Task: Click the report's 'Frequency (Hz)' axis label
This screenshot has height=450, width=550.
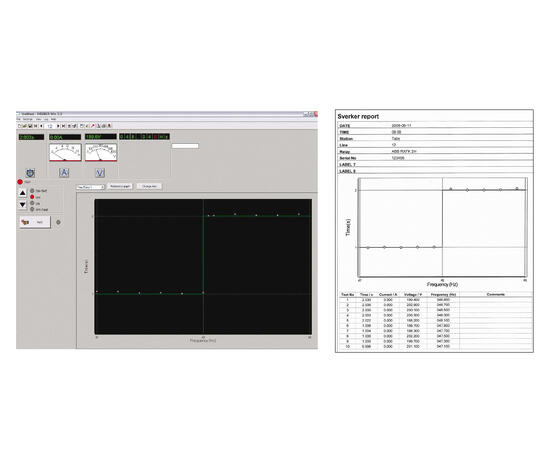Action: [442, 284]
